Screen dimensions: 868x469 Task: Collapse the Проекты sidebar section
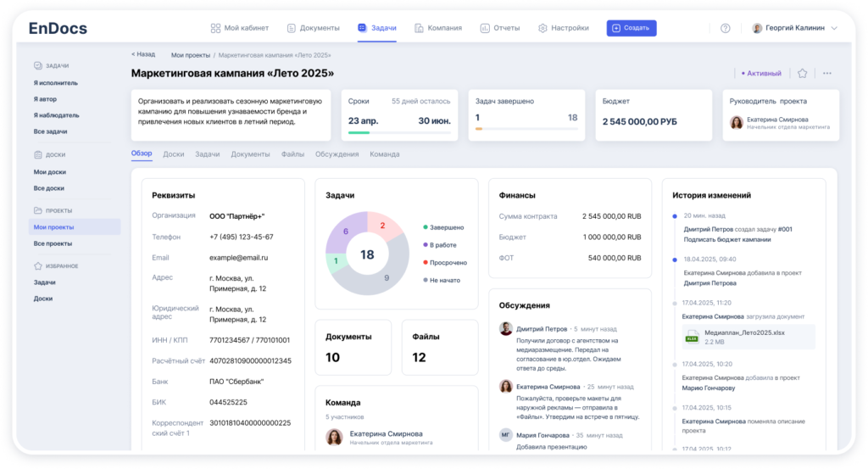click(53, 210)
